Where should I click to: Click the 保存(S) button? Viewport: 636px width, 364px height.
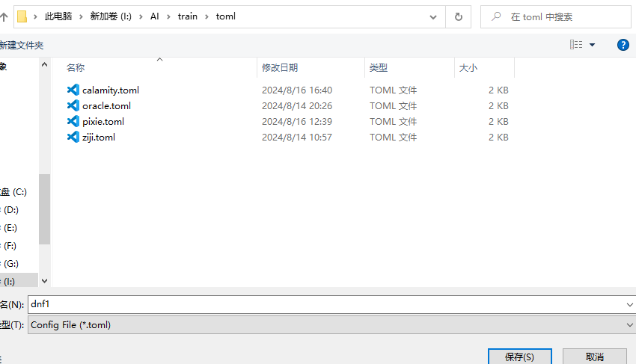pyautogui.click(x=519, y=357)
